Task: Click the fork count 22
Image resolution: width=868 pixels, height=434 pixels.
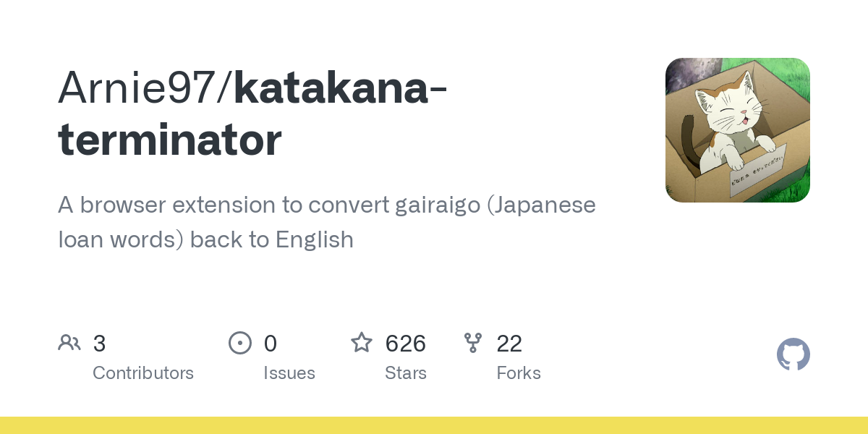Action: coord(509,344)
